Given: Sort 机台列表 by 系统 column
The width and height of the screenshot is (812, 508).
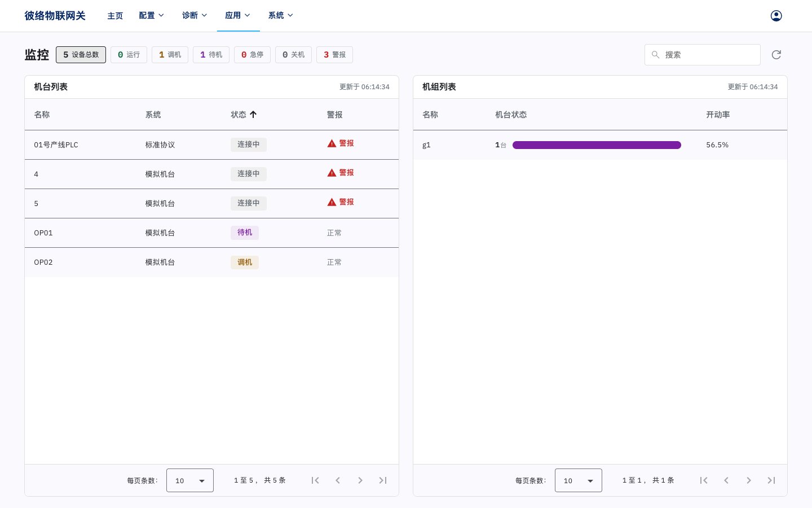Looking at the screenshot, I should [153, 115].
